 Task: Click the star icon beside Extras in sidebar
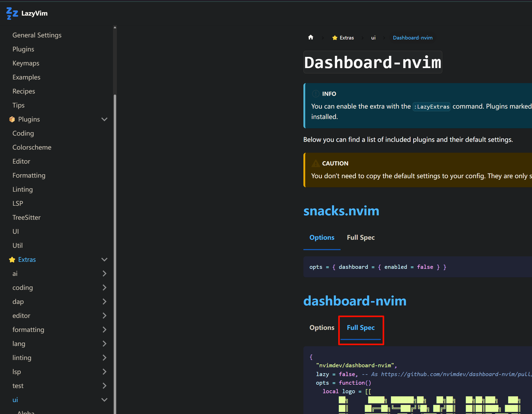point(12,259)
